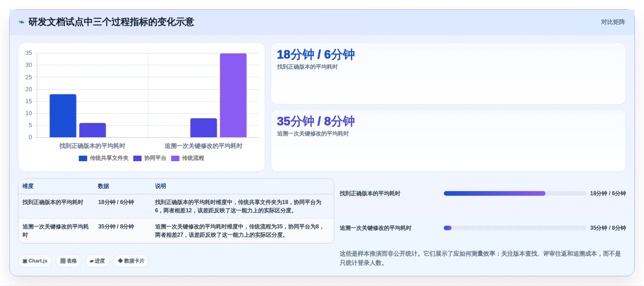Toggle 传统共享文件夹 legend swatch
Image resolution: width=644 pixels, height=286 pixels.
point(83,158)
